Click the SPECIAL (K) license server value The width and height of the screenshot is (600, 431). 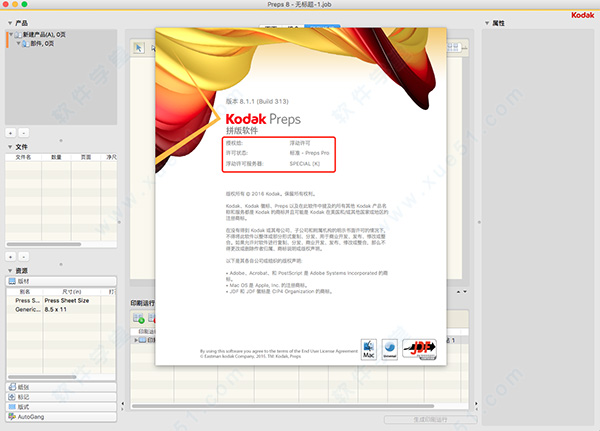point(305,164)
